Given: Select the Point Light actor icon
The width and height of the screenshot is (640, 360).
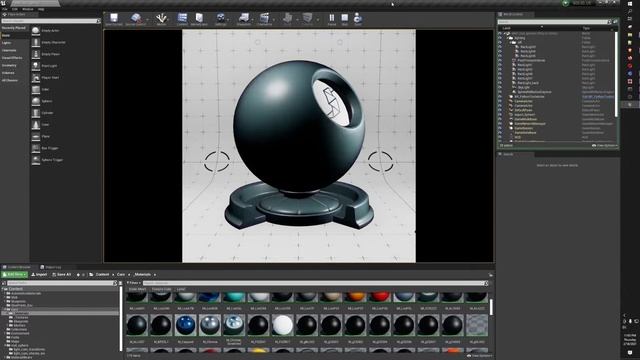Looking at the screenshot, I should (x=36, y=66).
